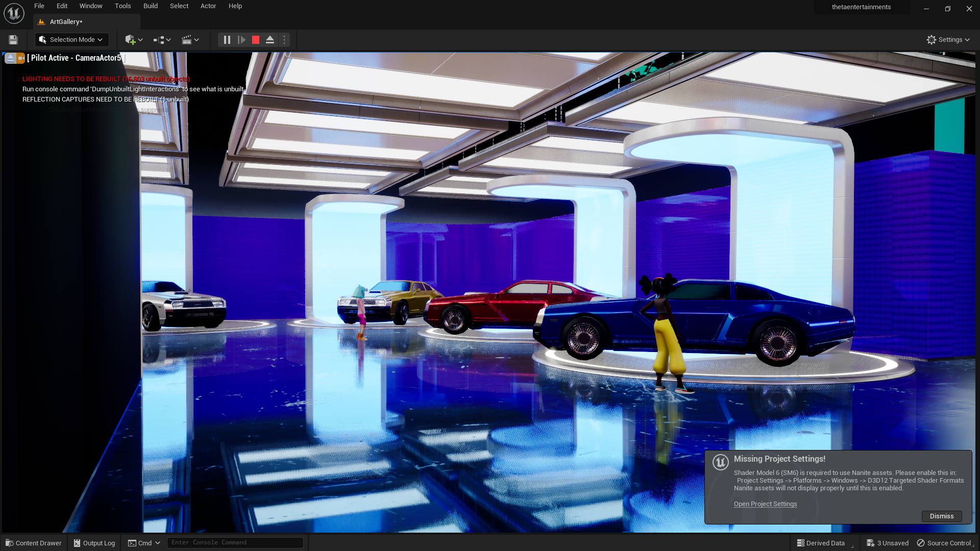The image size is (980, 551).
Task: Stop piloting CameraActor5 via eject icon
Action: (x=10, y=58)
